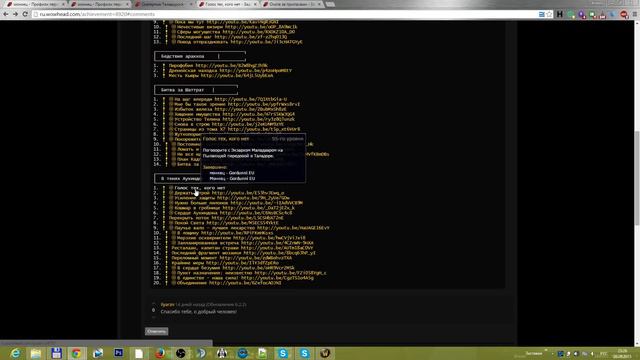This screenshot has width=640, height=360.
Task: Reload the page with the refresh icon
Action: (x=25, y=14)
